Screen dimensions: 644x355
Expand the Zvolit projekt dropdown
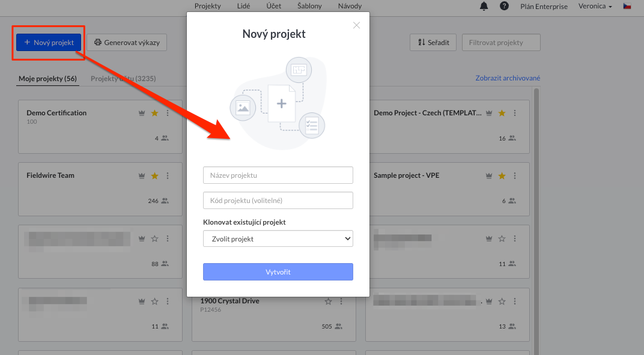tap(278, 239)
